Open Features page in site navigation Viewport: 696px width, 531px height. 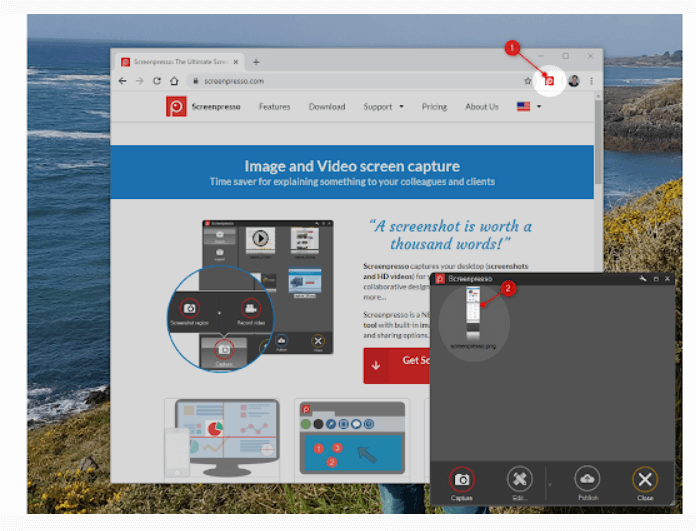(274, 107)
